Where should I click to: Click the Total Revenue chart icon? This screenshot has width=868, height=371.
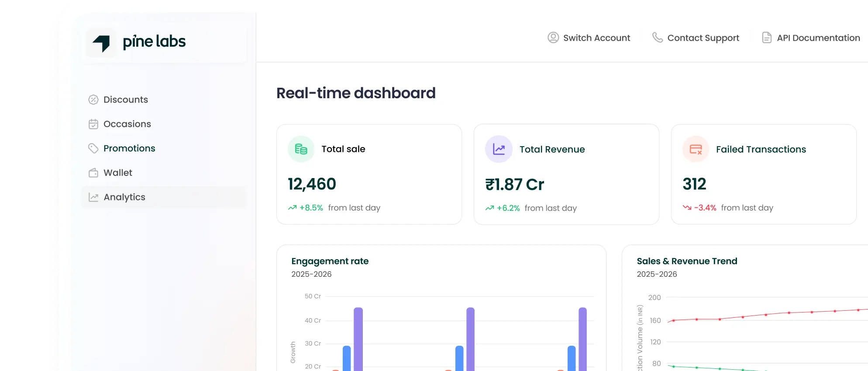pyautogui.click(x=499, y=149)
